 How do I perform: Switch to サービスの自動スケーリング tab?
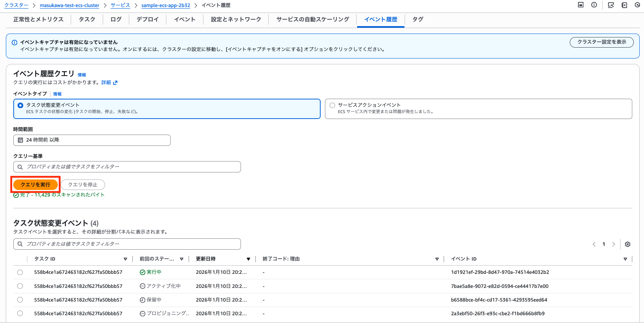312,20
